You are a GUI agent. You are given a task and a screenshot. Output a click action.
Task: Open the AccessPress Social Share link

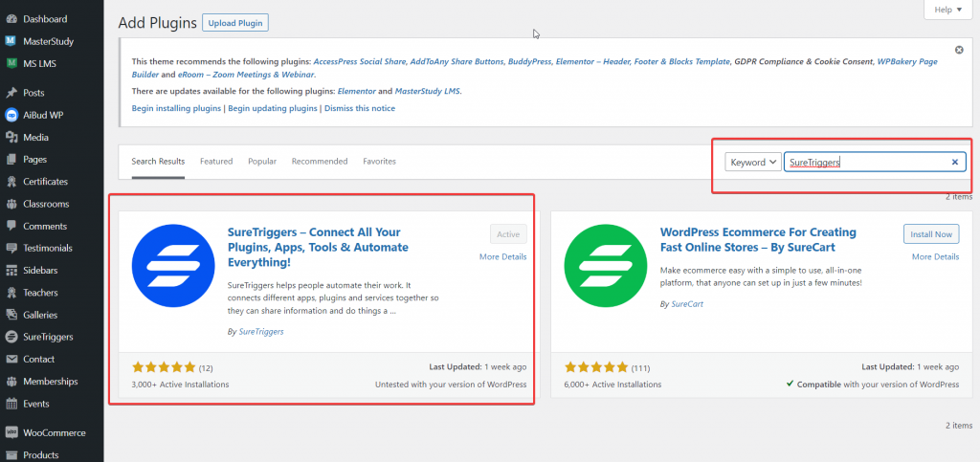[361, 62]
